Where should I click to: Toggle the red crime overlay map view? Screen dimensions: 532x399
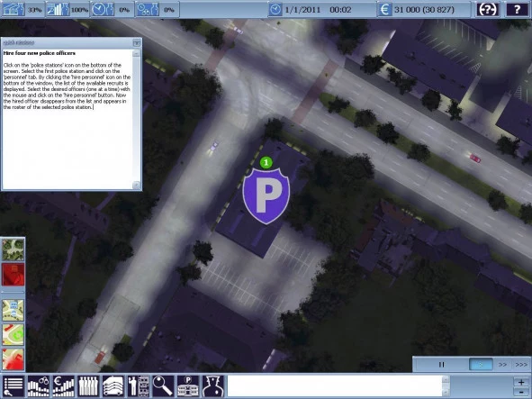pyautogui.click(x=13, y=275)
